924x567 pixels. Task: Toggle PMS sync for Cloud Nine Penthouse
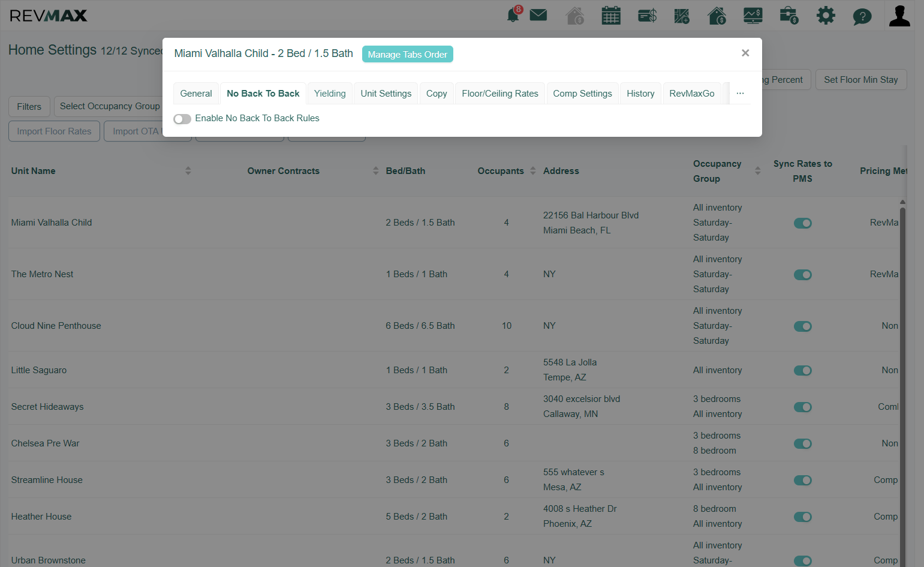(x=803, y=326)
